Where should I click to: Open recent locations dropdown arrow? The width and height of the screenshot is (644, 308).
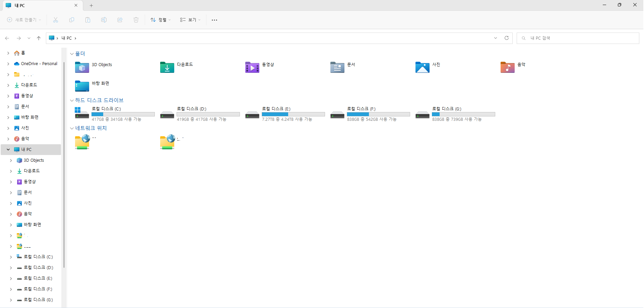(x=29, y=38)
